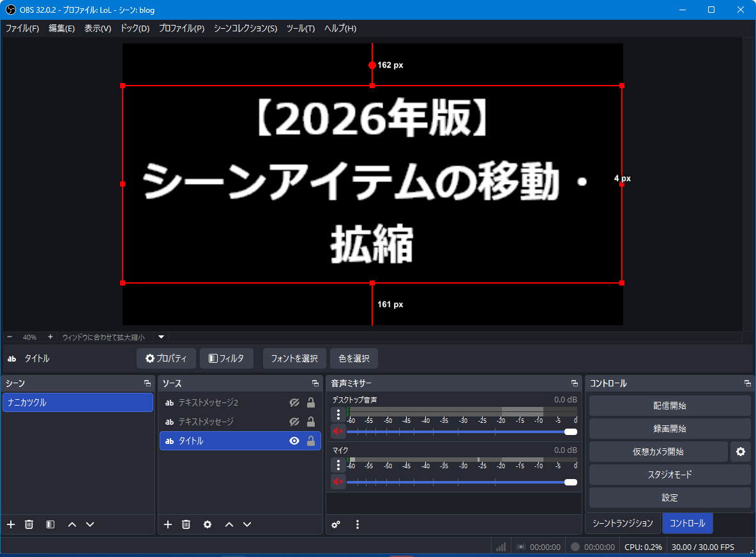
Task: Pop out the 音声ミキサー panel icon
Action: 573,383
